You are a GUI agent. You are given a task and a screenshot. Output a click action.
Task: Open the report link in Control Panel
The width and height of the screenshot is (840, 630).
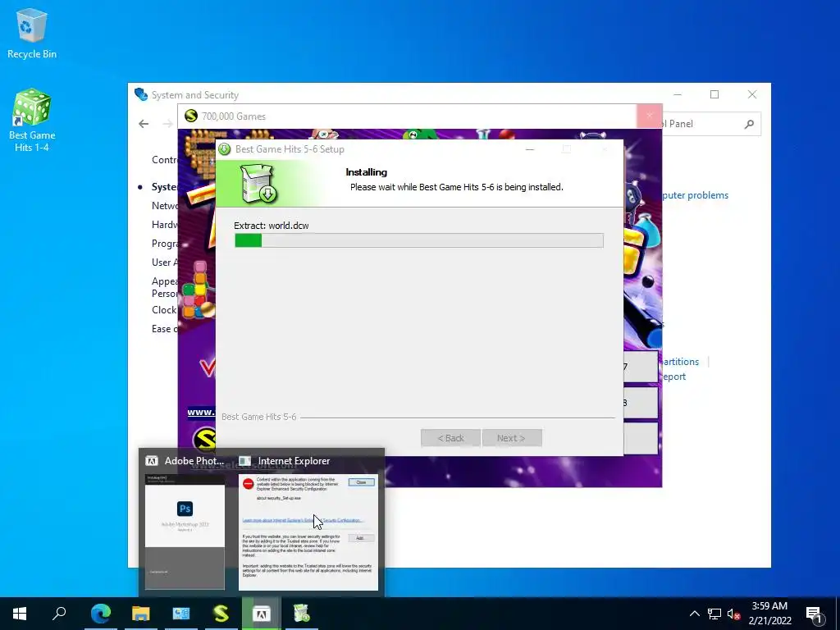674,377
